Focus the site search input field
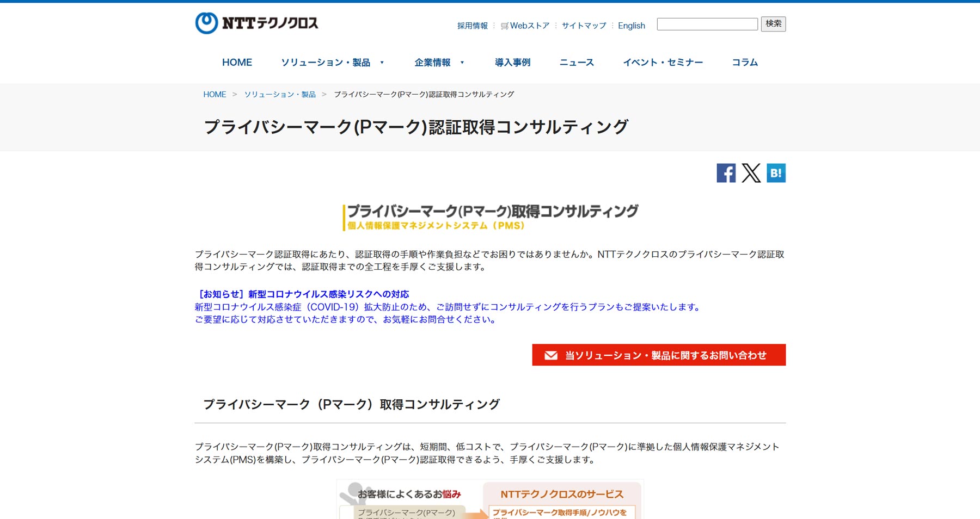The width and height of the screenshot is (980, 519). pos(707,24)
